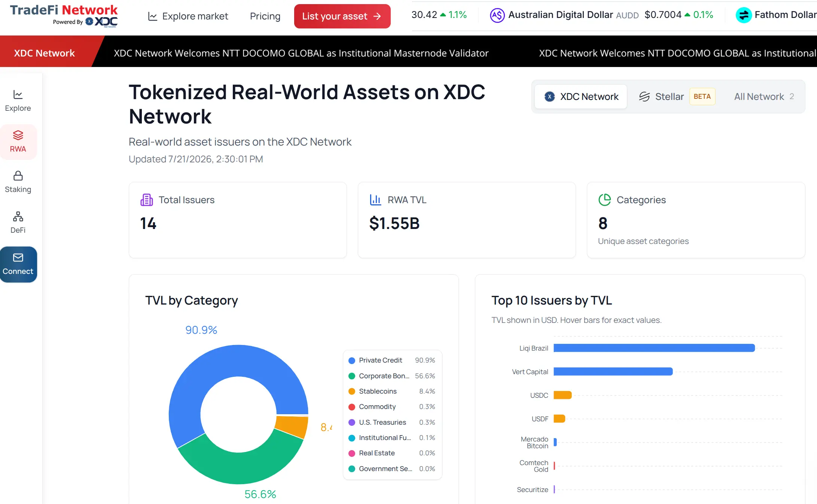Click the Categories count 8

tap(603, 223)
